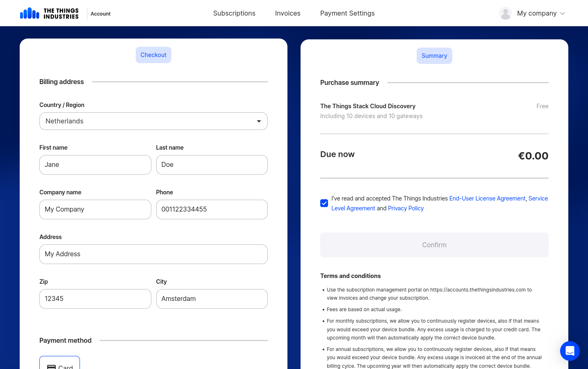Open the End-User License Agreement link
Viewport: 588px width, 369px height.
[487, 198]
